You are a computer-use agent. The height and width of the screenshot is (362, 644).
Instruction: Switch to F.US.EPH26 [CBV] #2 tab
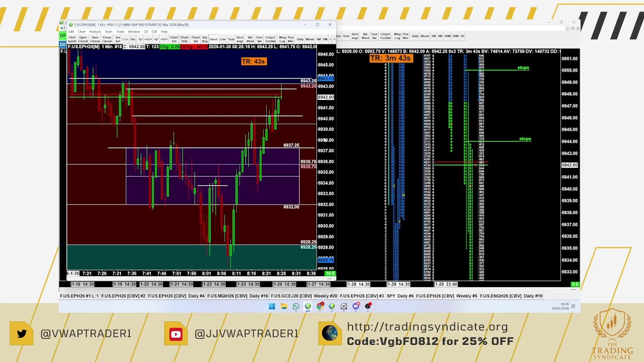tap(123, 296)
